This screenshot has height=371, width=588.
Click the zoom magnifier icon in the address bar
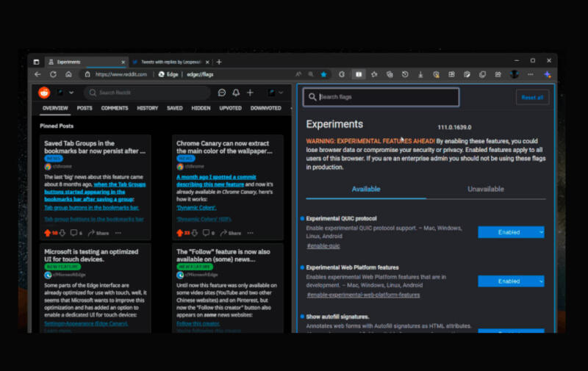coord(311,74)
